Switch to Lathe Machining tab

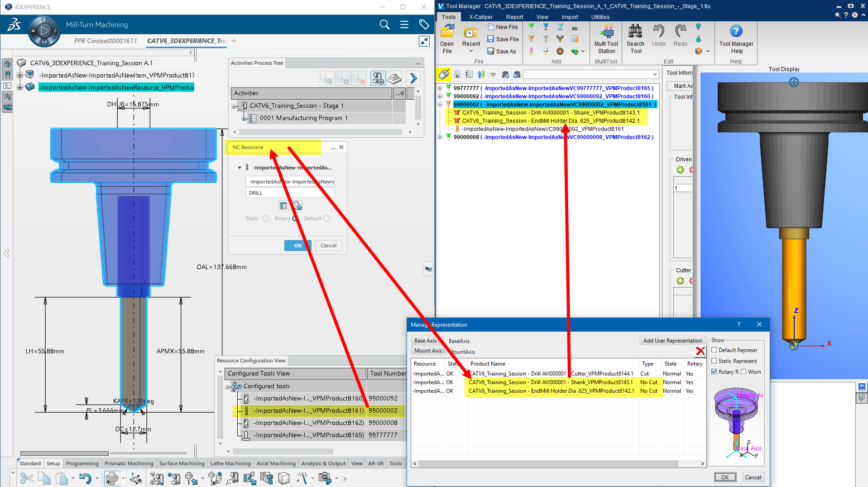(230, 463)
